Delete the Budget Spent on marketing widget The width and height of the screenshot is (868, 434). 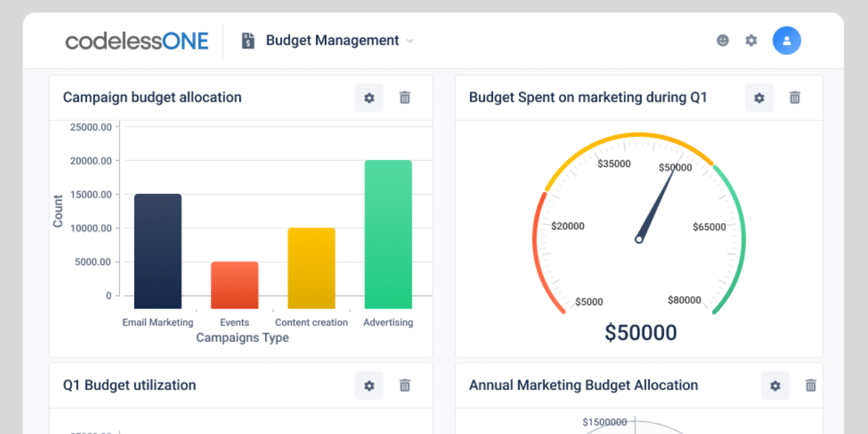point(795,98)
